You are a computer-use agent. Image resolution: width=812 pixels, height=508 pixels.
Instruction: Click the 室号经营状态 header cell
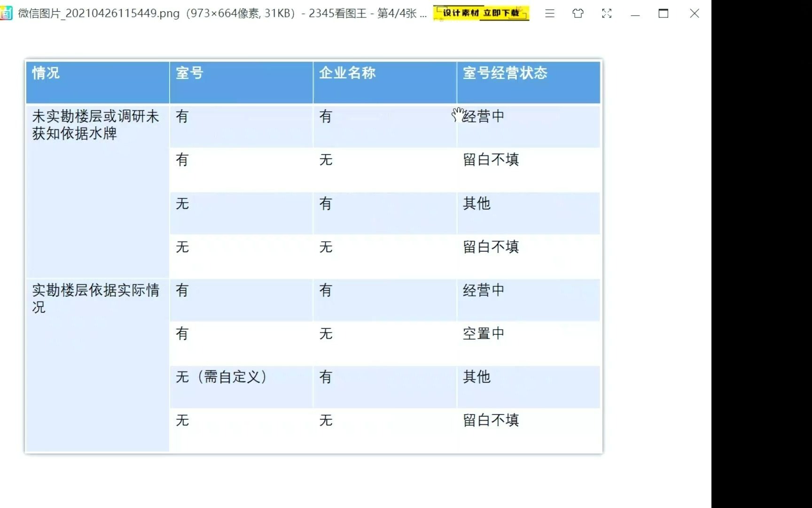pyautogui.click(x=529, y=82)
